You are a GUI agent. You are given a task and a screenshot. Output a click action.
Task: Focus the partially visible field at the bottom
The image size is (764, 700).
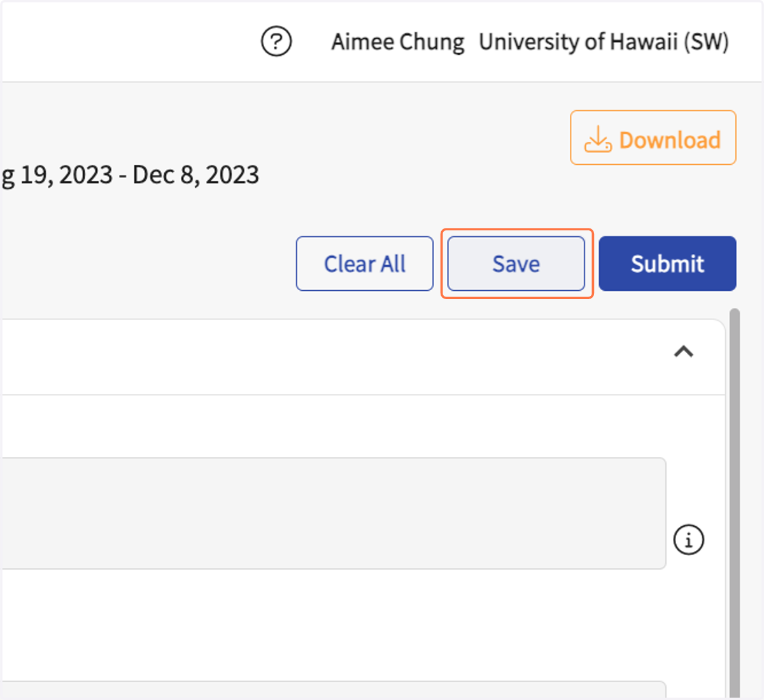334,690
